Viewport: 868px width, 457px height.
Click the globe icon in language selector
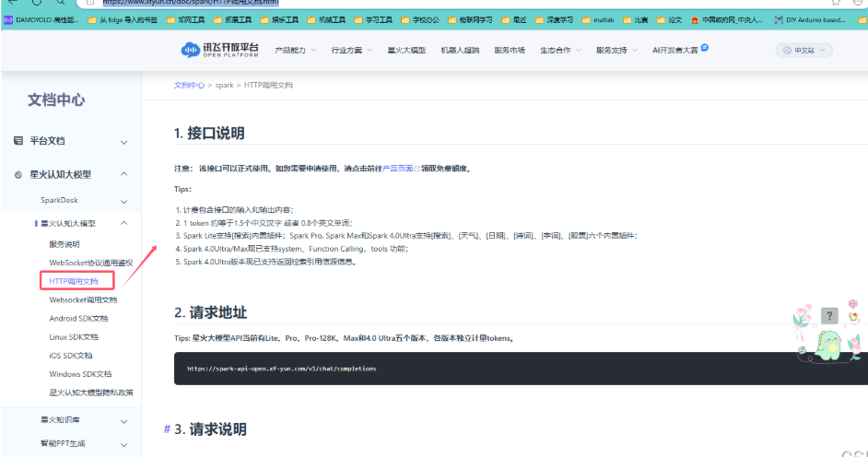[x=787, y=51]
